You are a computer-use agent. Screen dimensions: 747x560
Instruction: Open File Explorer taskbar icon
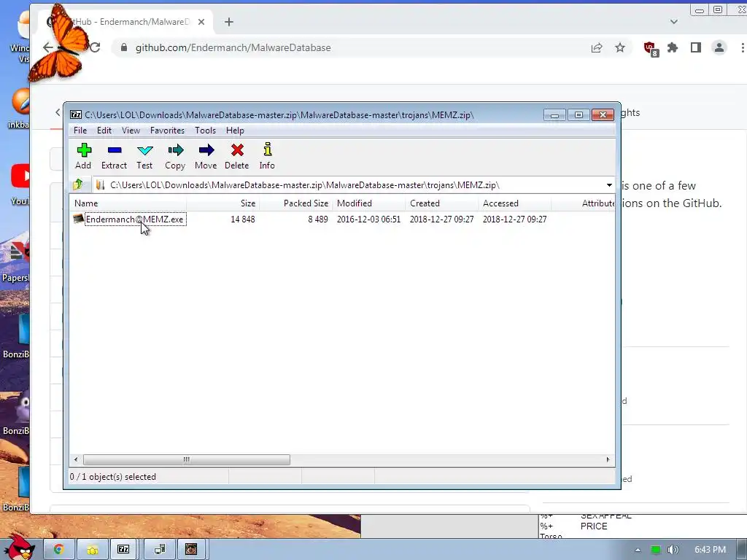coord(92,550)
